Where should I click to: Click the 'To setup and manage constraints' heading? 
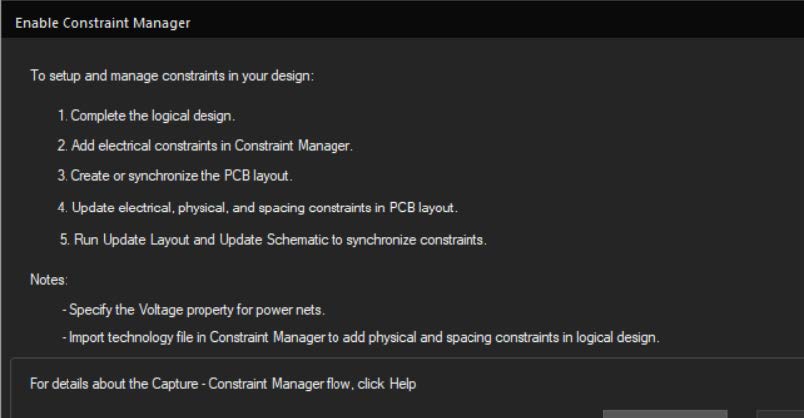point(172,76)
